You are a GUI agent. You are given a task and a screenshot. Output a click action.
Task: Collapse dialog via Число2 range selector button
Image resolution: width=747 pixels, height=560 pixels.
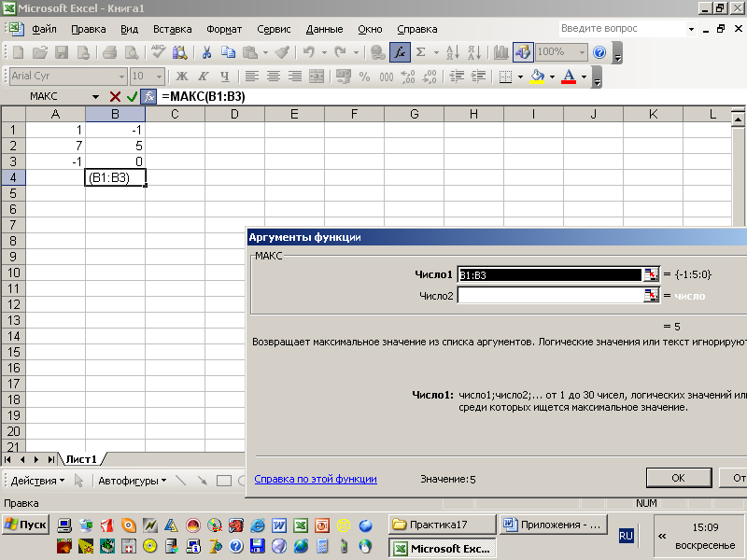click(x=651, y=295)
